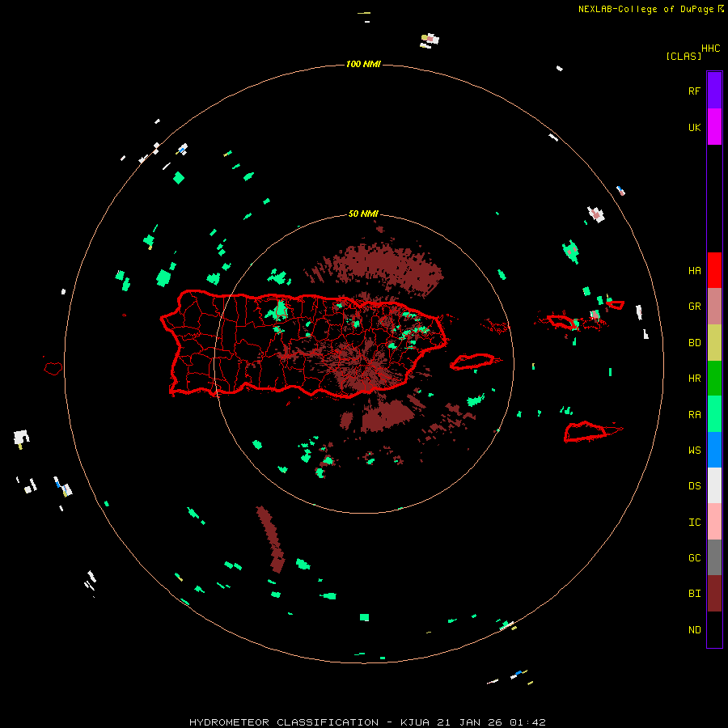
Task: Pick the RA light green legend swatch
Action: click(714, 414)
